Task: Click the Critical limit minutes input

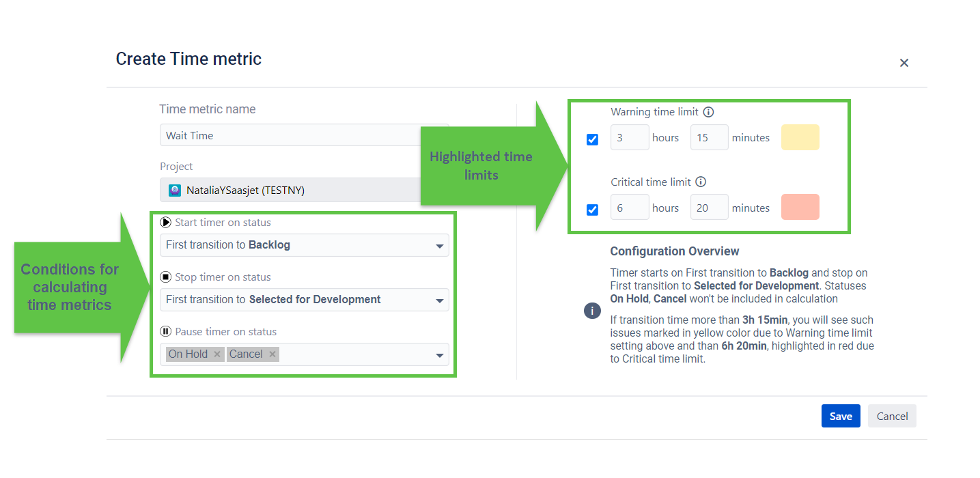Action: coord(709,208)
